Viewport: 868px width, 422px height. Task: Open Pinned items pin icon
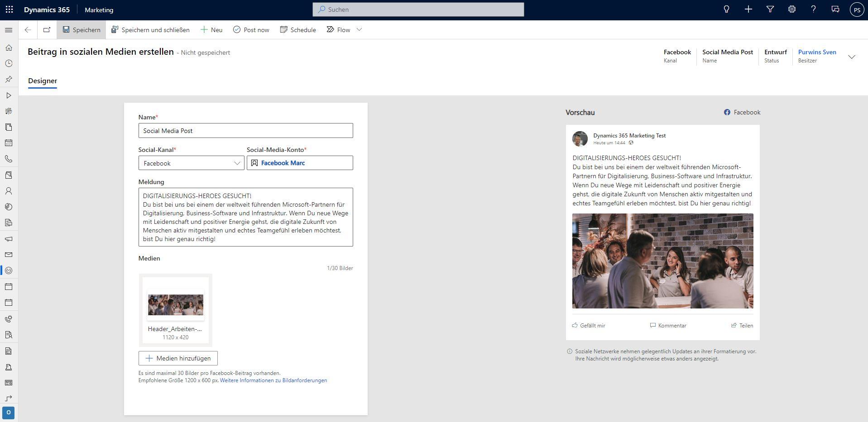pos(9,79)
